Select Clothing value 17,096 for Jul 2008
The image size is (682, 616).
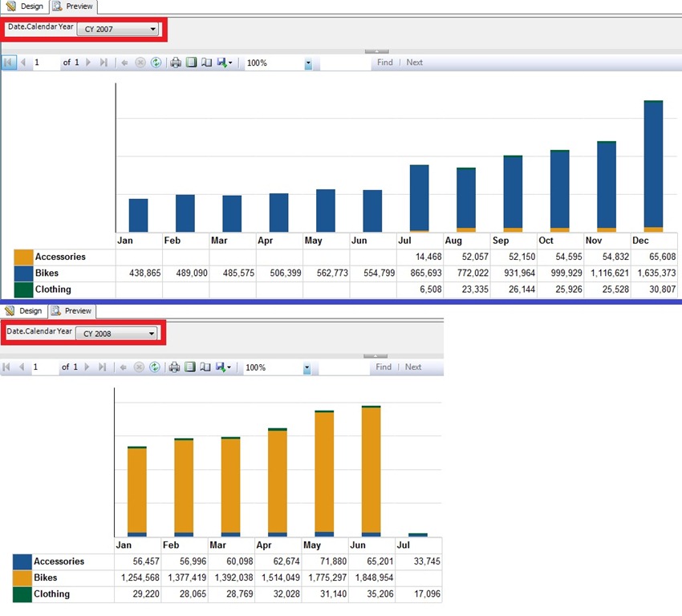click(427, 594)
